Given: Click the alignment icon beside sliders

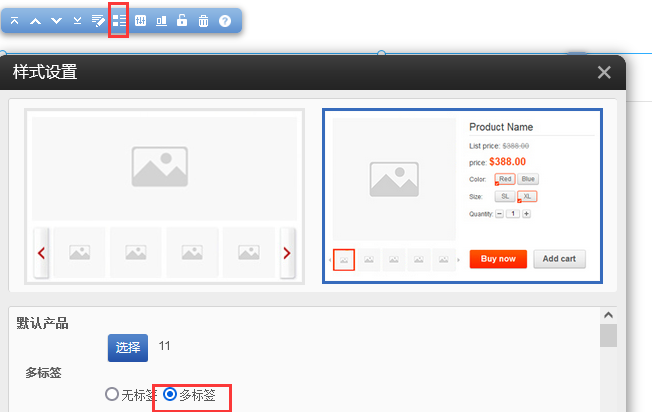Looking at the screenshot, I should (x=161, y=21).
